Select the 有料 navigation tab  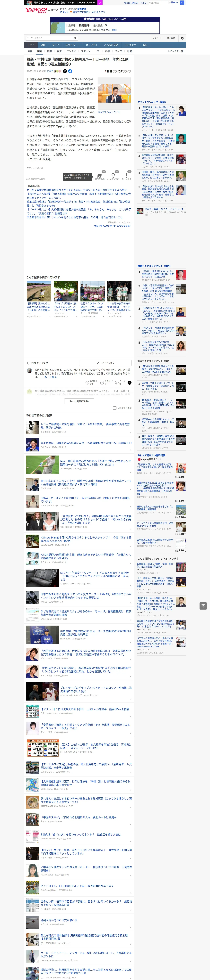click(x=145, y=45)
